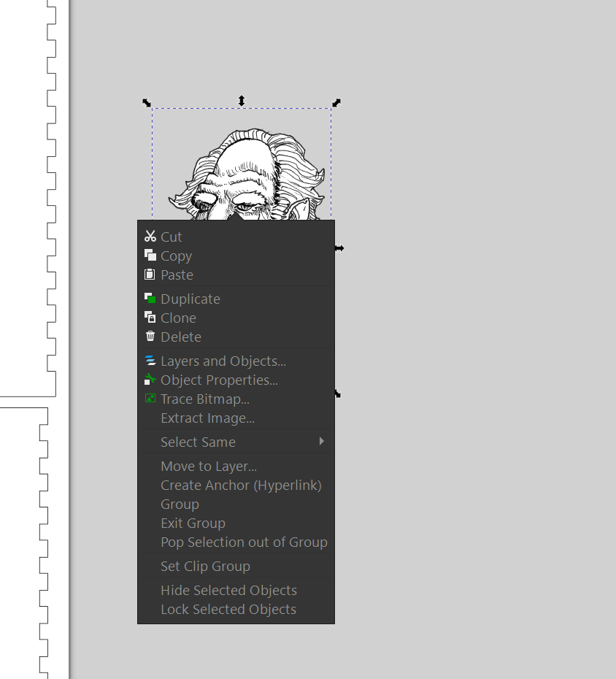
Task: Choose Extract Image... entry
Action: (x=236, y=418)
